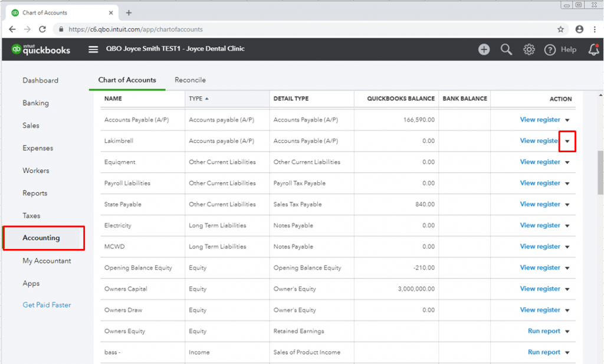Reload the page
The image size is (604, 364).
(42, 29)
